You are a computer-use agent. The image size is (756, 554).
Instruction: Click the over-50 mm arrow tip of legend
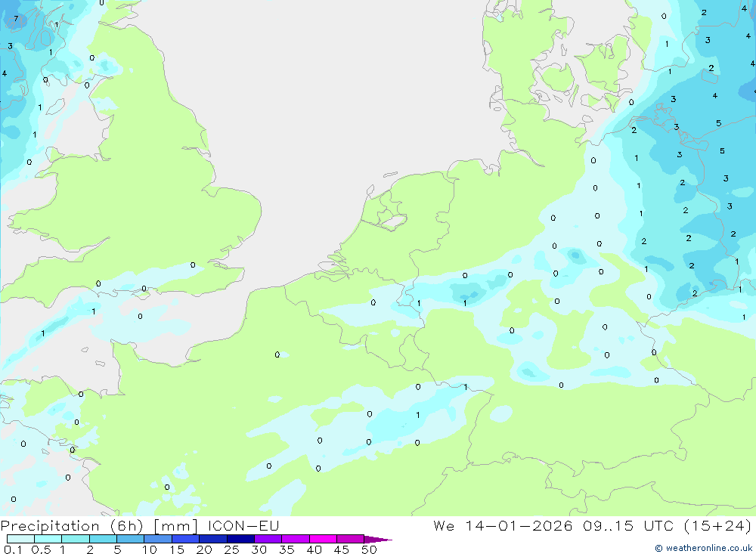coord(377,539)
